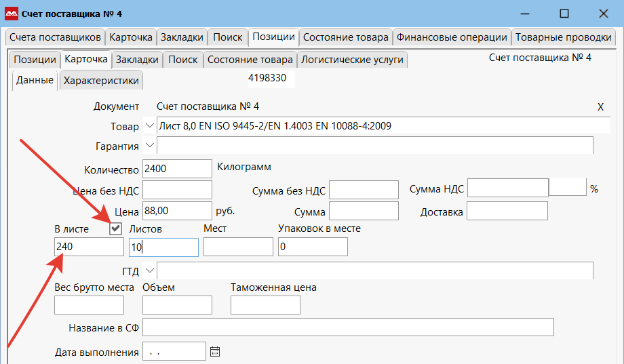Viewport: 624px width, 364px height.
Task: Switch to the Финансовые операции tab
Action: point(452,37)
